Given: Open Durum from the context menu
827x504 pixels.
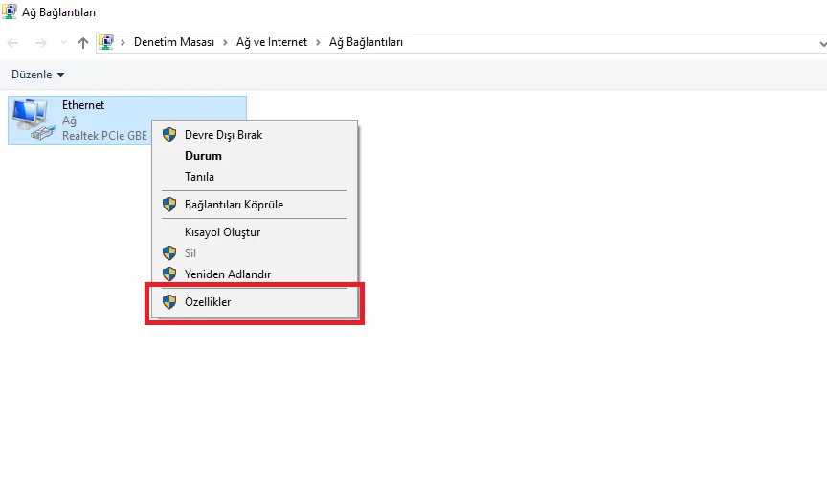Looking at the screenshot, I should coord(203,156).
